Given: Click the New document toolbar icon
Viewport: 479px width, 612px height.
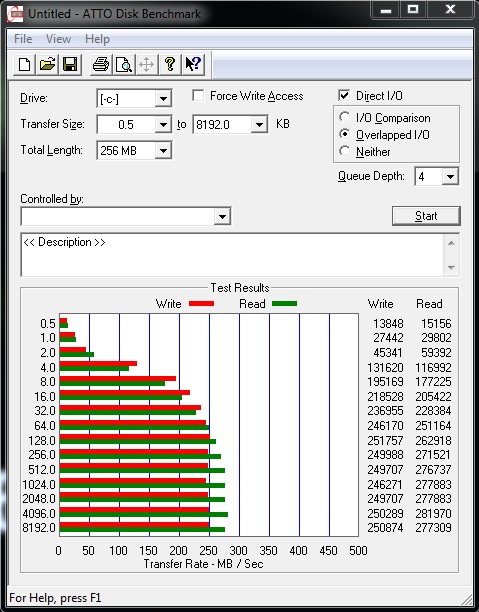Looking at the screenshot, I should 24,64.
